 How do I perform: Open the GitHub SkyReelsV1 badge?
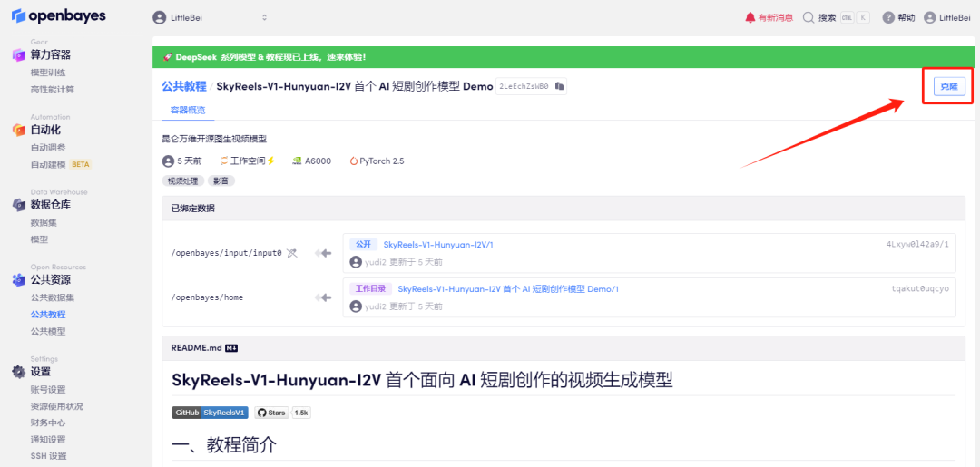(210, 413)
